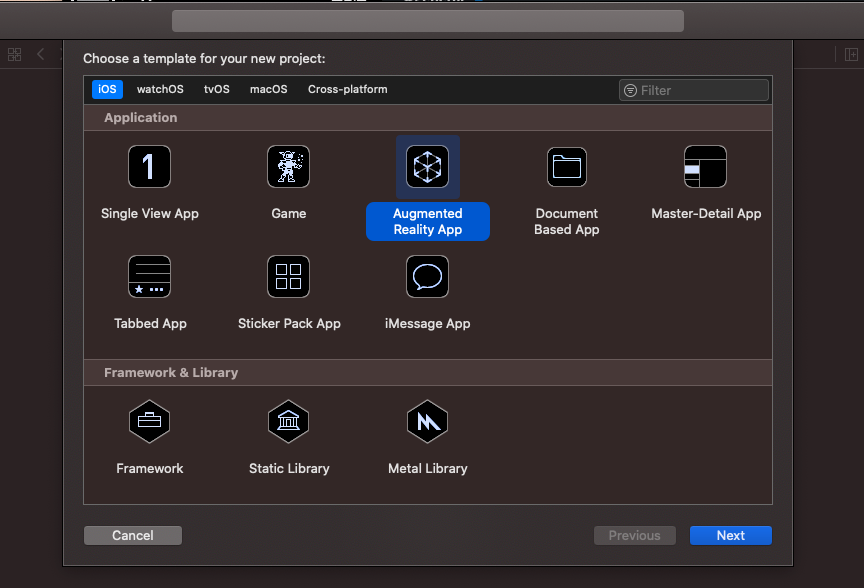Switch to the tvOS platform tab
This screenshot has width=864, height=588.
coord(217,89)
